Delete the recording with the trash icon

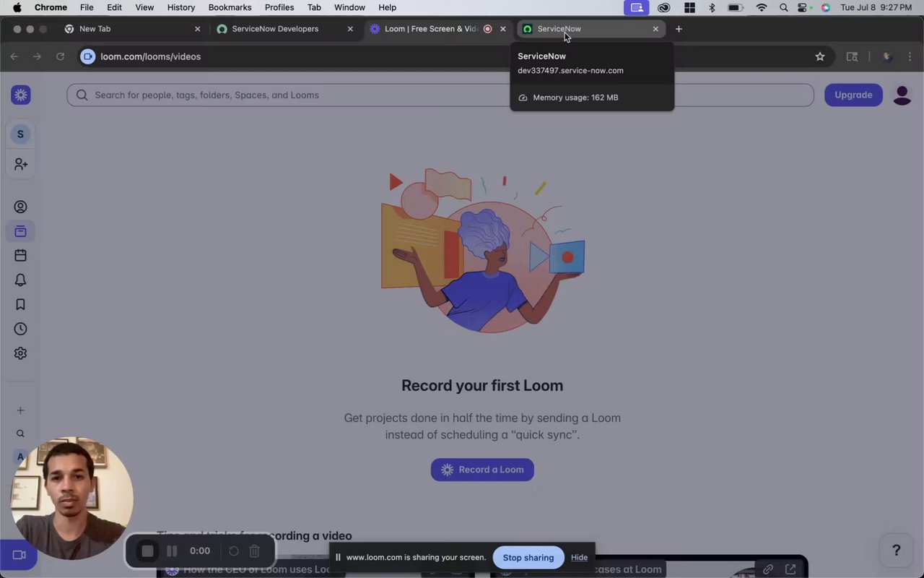pos(254,551)
